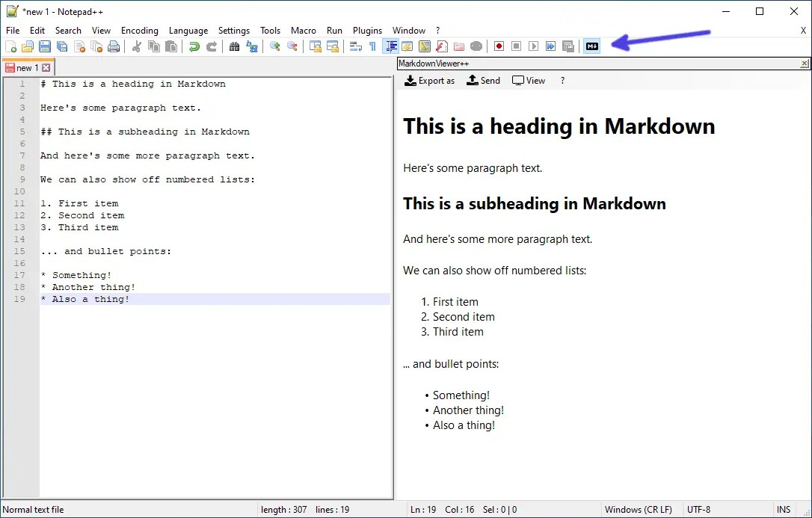The height and width of the screenshot is (518, 812).
Task: Show all characters
Action: (372, 46)
